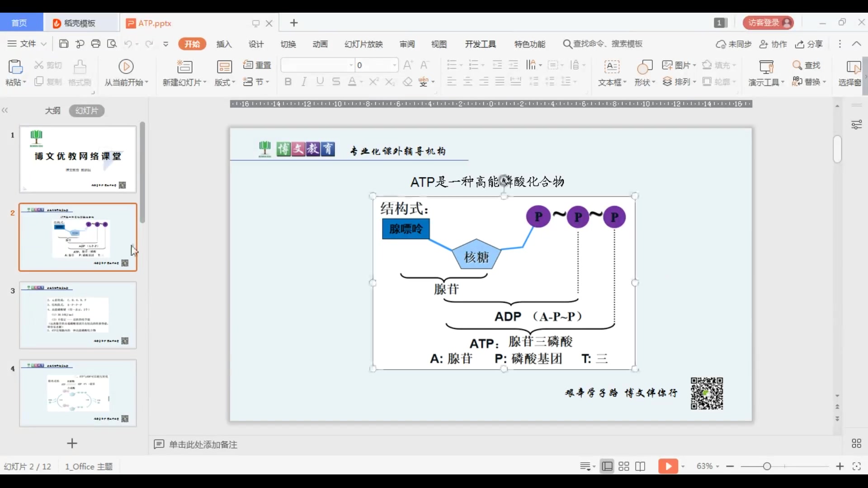Increase font size with A+ icon
Viewport: 868px width, 488px height.
(x=408, y=65)
